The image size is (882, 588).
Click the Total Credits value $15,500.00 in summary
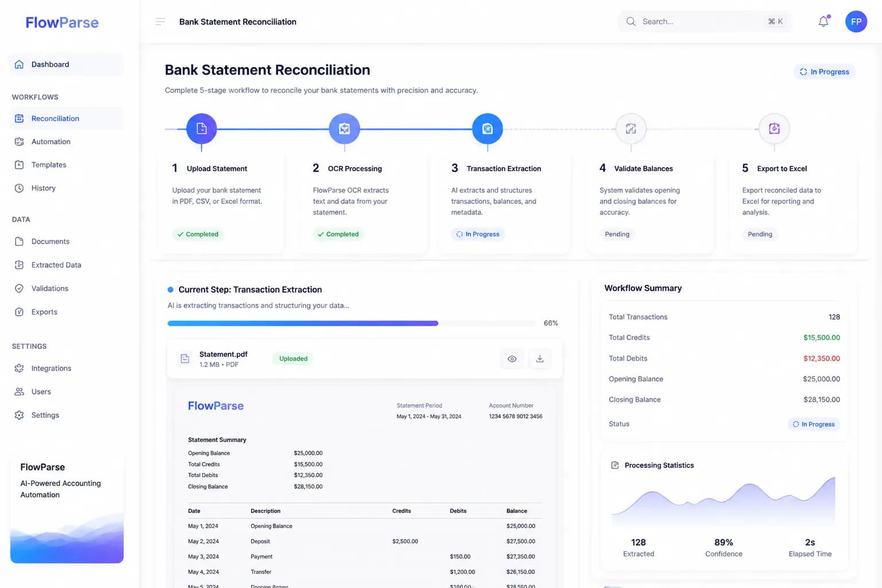point(821,338)
